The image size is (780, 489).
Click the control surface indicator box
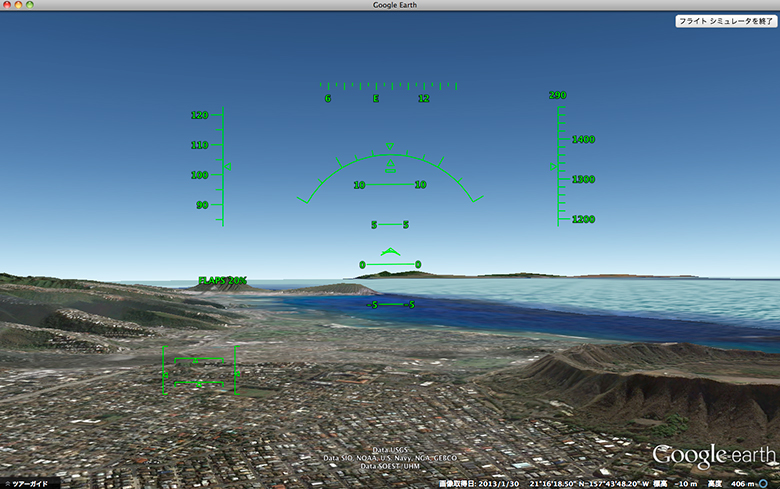pyautogui.click(x=198, y=372)
